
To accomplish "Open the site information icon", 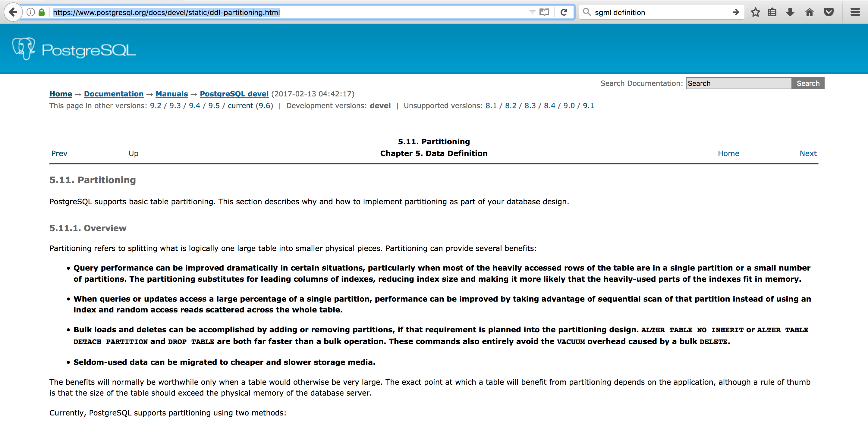I will (x=31, y=12).
